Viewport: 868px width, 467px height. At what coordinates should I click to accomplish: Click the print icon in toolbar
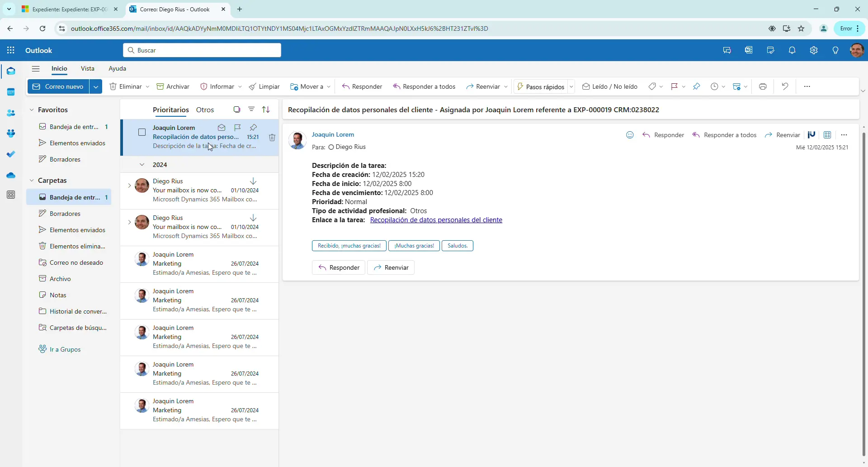pos(763,86)
